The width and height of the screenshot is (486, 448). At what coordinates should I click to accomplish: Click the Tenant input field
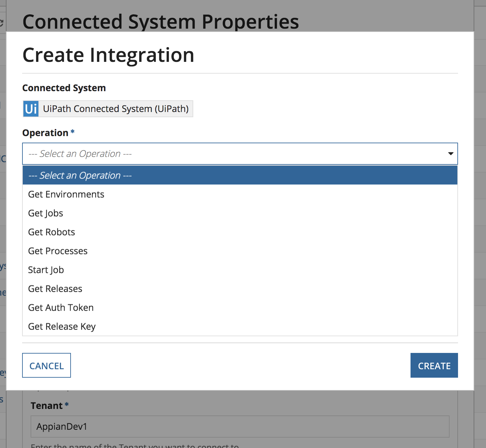[x=240, y=427]
